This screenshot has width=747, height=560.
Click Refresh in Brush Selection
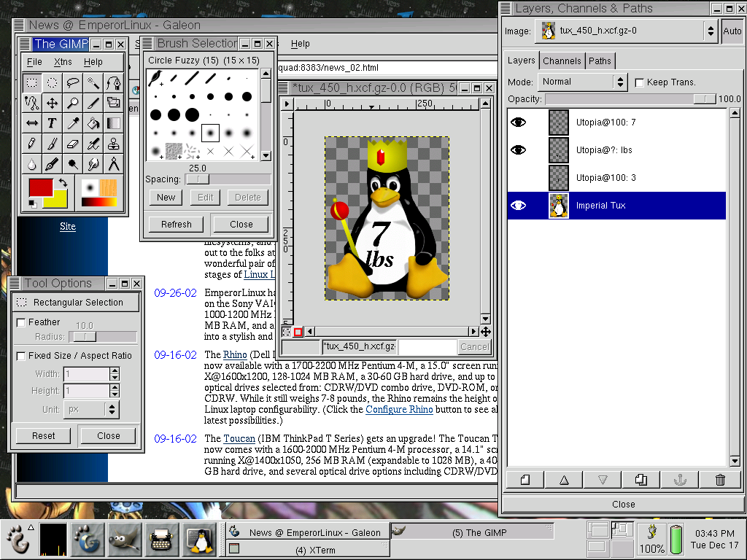click(x=177, y=225)
